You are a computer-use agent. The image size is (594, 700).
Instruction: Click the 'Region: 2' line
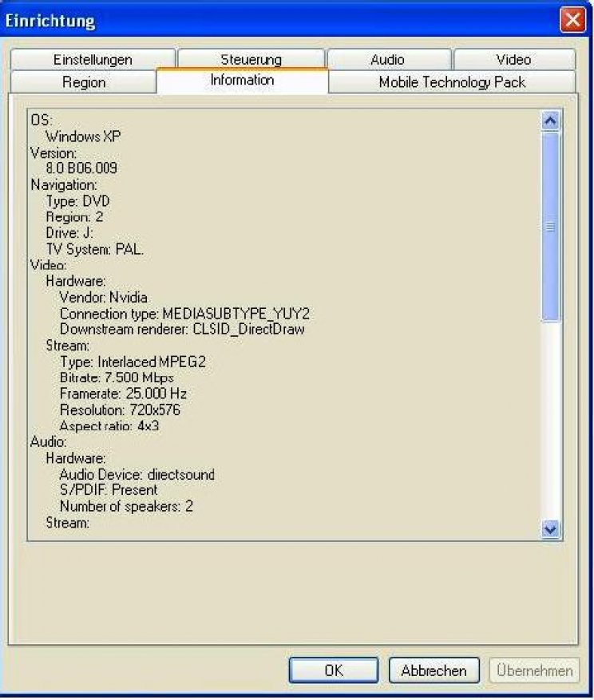click(x=74, y=217)
